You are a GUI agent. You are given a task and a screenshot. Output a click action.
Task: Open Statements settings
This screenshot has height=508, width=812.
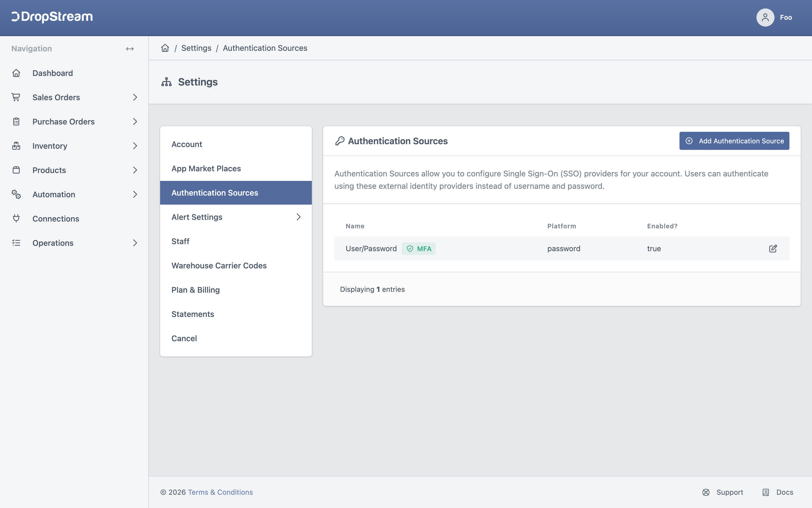point(236,314)
